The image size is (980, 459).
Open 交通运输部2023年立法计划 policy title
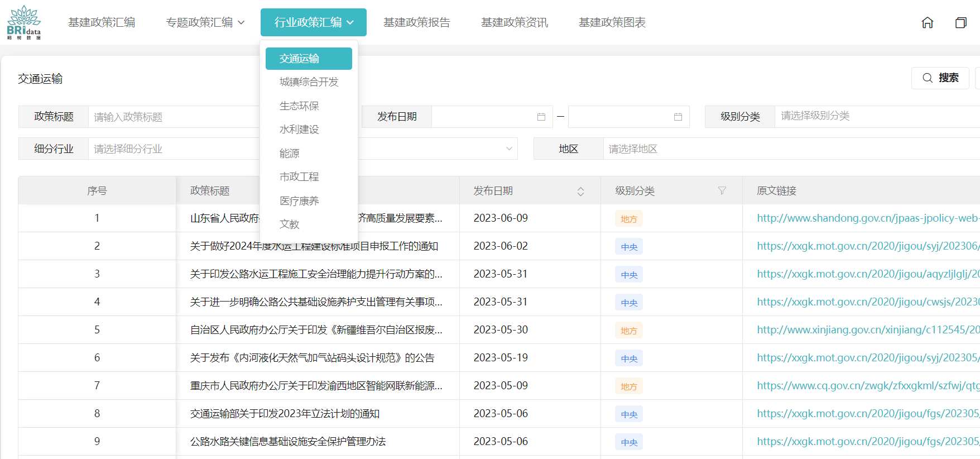(x=285, y=414)
